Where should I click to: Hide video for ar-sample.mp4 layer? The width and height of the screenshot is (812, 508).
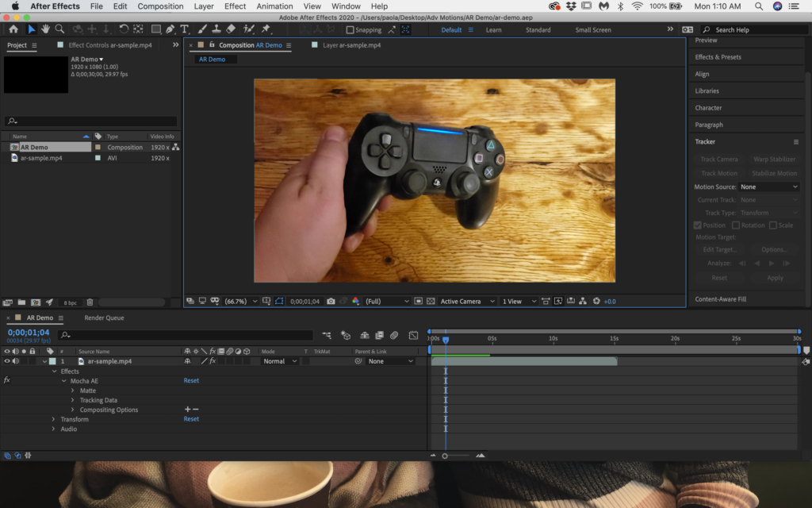tap(7, 361)
